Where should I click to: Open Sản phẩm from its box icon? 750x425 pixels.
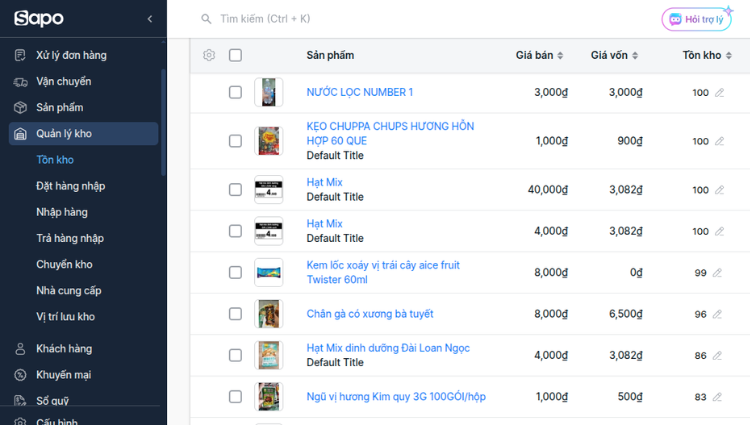coord(20,108)
